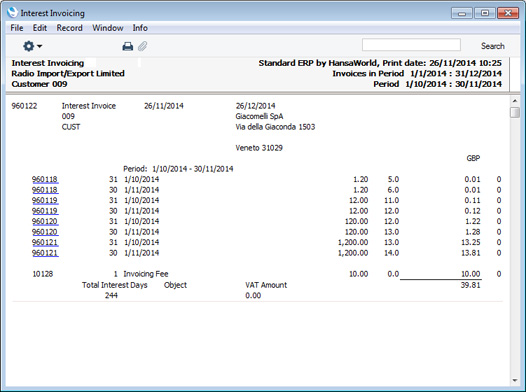Click the Invoicing Fee total 10.00
526x392 pixels.
click(x=470, y=274)
